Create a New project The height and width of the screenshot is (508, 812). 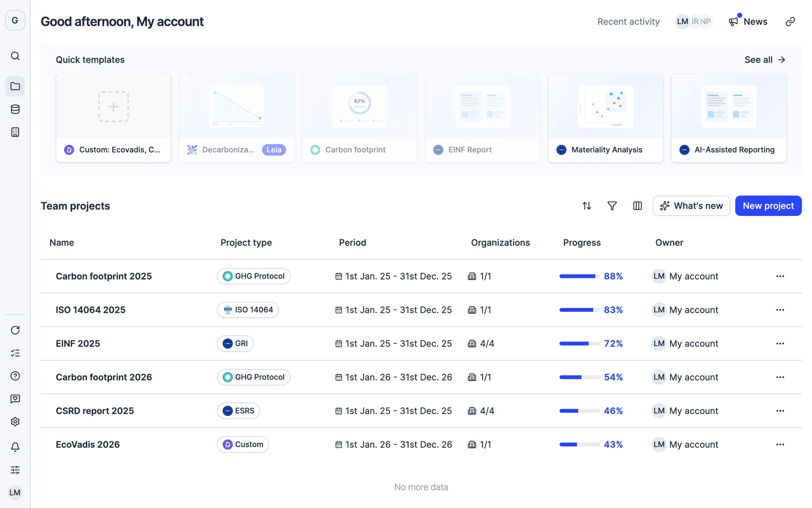click(x=768, y=206)
